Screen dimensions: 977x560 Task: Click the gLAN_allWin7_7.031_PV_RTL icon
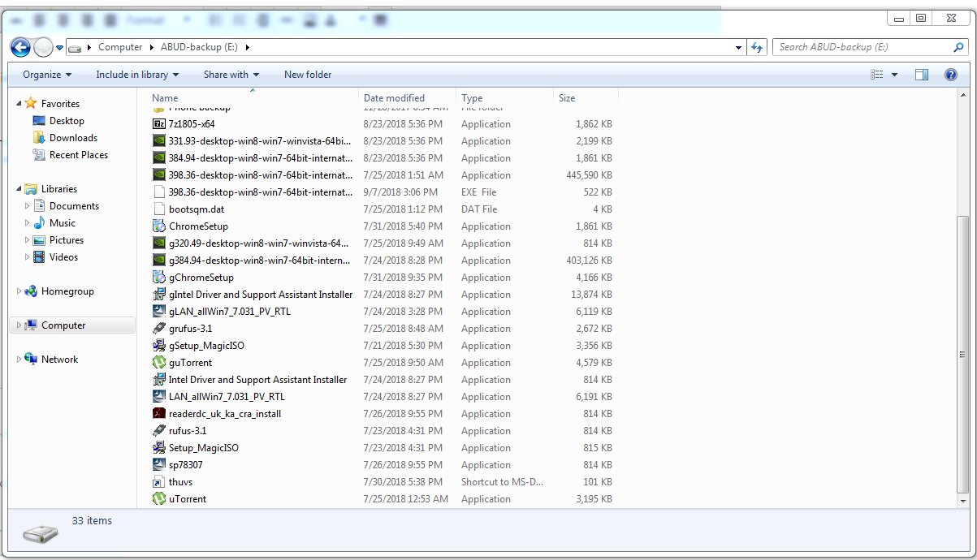click(x=159, y=312)
